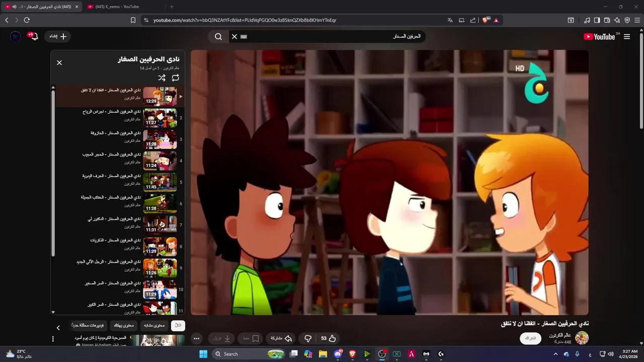The width and height of the screenshot is (644, 362).
Task: Like the video with 53 likes
Action: tap(329, 338)
